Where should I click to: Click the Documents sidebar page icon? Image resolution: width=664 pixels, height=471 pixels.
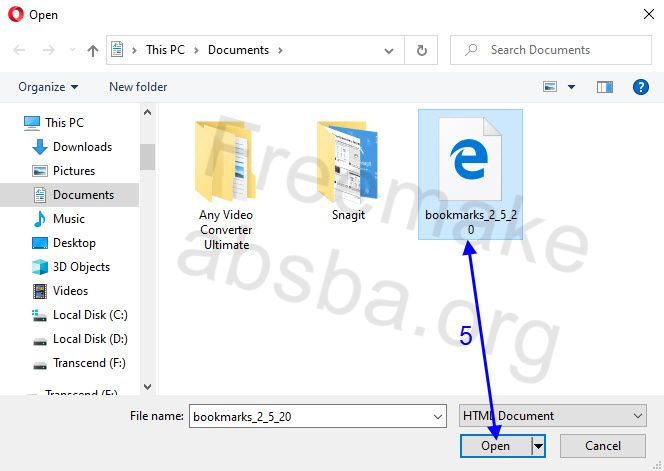pyautogui.click(x=40, y=195)
